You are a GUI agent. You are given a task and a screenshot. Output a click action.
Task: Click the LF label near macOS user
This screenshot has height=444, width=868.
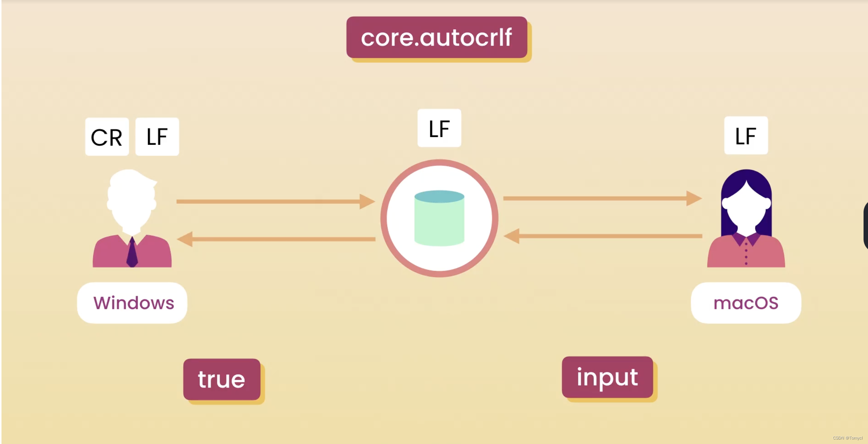[745, 135]
